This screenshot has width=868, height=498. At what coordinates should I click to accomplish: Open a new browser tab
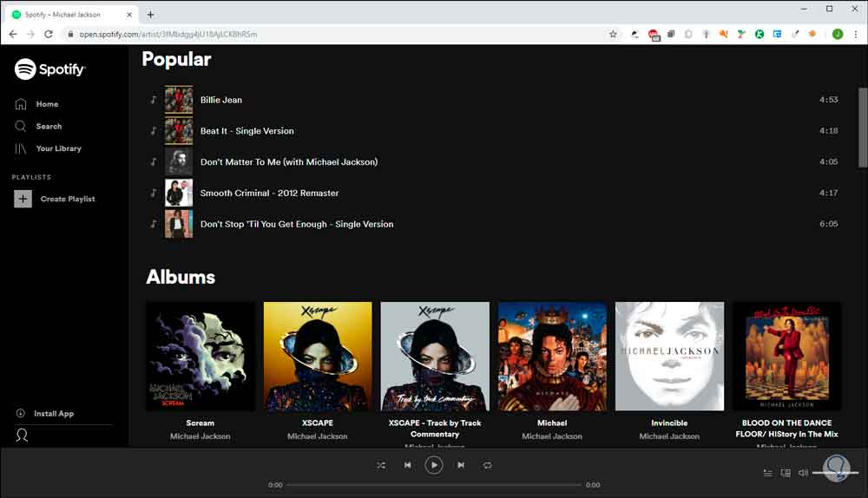150,15
